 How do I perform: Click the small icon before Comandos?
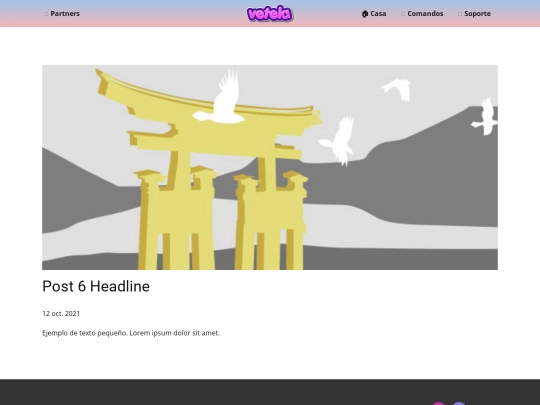coord(403,14)
